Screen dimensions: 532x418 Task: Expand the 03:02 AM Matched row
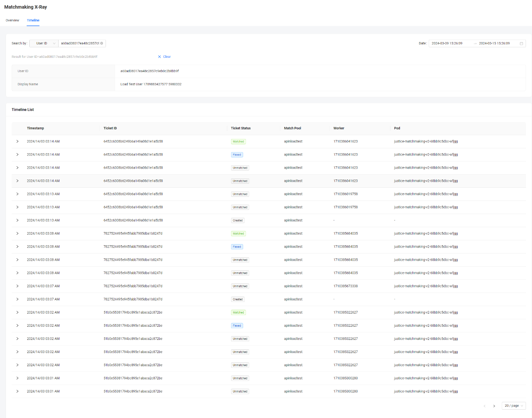(17, 312)
